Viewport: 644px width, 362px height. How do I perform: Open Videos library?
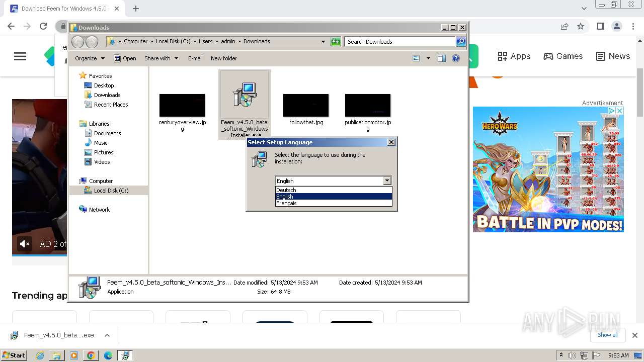click(102, 162)
